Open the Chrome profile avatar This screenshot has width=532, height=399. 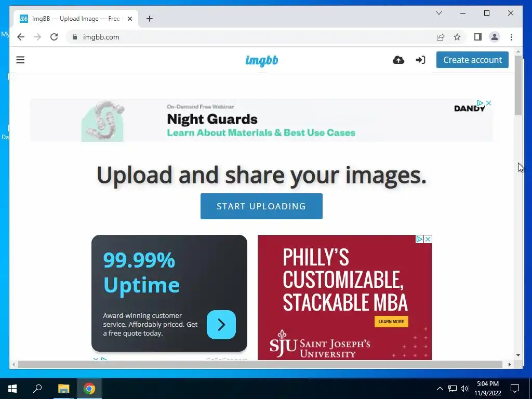point(495,37)
